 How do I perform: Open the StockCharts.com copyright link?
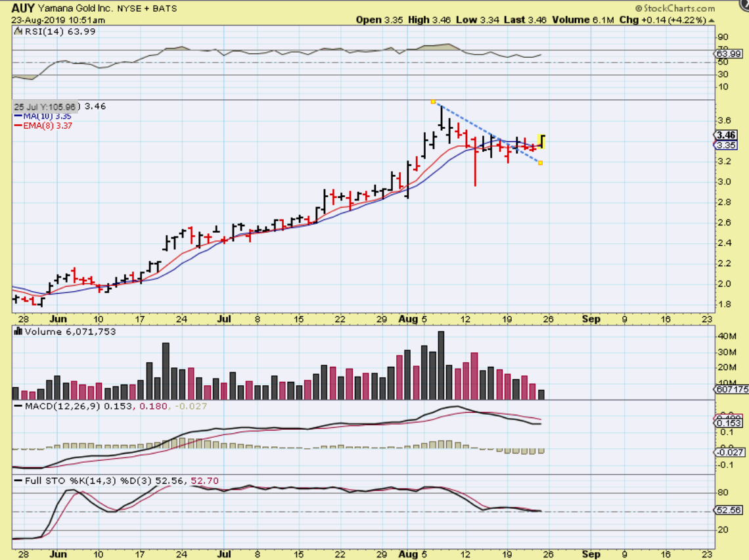675,8
